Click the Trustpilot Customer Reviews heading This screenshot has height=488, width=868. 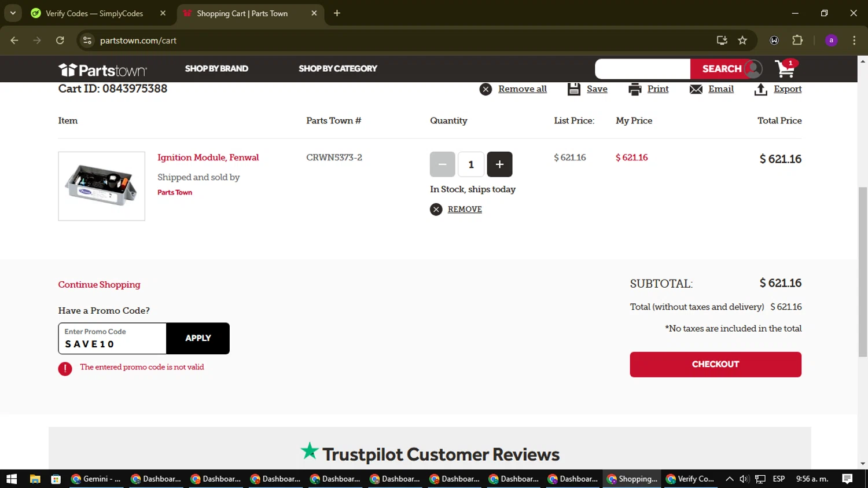point(441,454)
